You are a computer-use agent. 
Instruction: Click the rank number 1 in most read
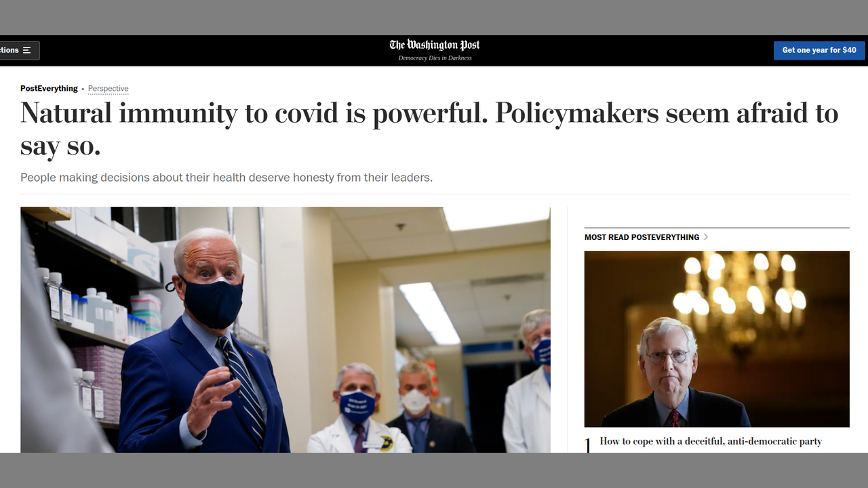tap(588, 445)
